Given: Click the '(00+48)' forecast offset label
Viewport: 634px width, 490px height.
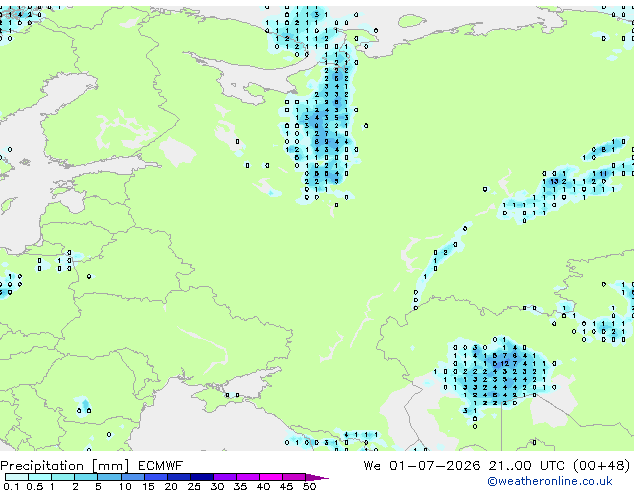Looking at the screenshot, I should pyautogui.click(x=601, y=466).
